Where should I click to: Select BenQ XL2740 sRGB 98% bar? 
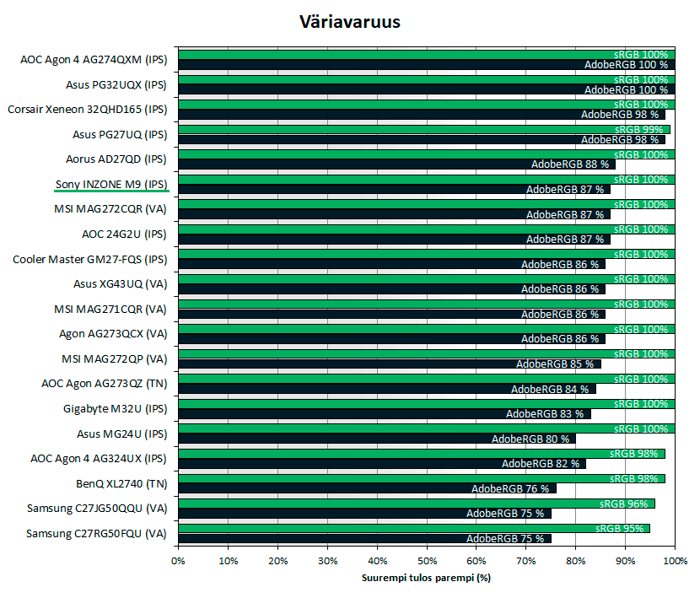tap(422, 479)
